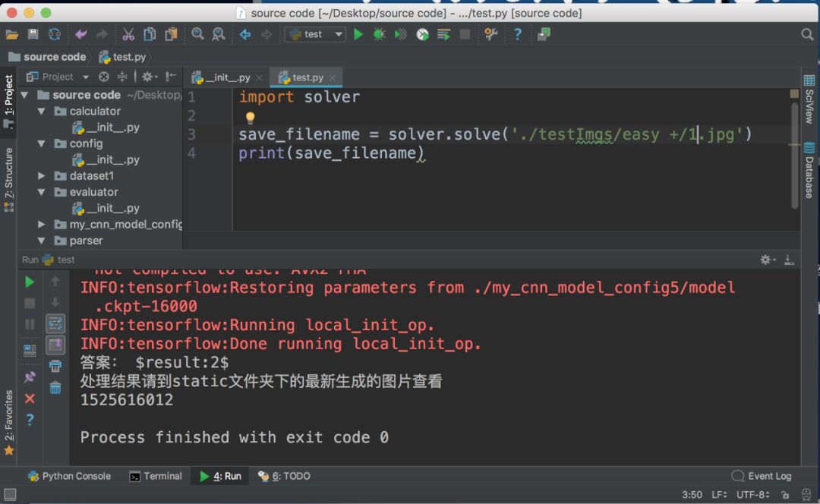Viewport: 820px width, 504px height.
Task: Open Settings with the wrench icon
Action: 490,34
